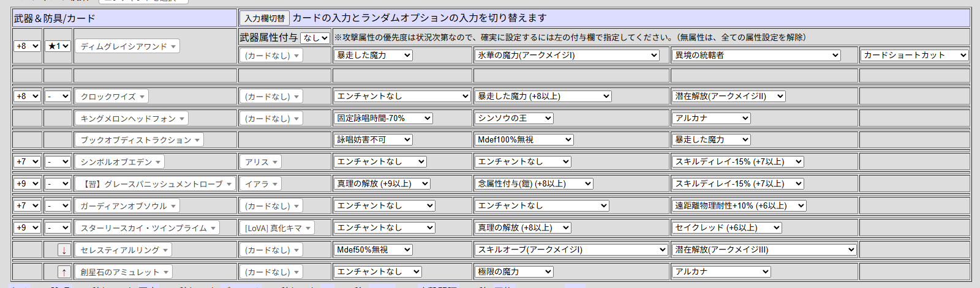Change the 固定詠唱時間-70% enchant dropdown
Image resolution: width=980 pixels, height=288 pixels.
click(383, 118)
